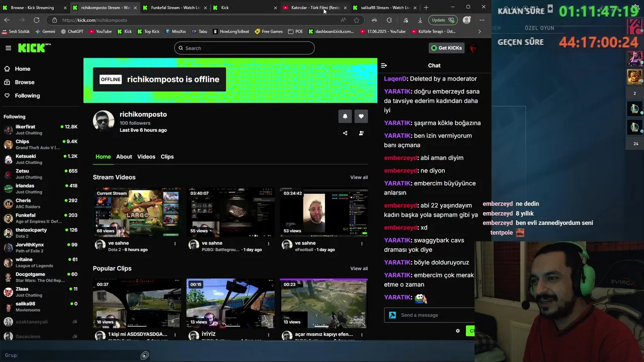
Task: Open Ketsueki channel in Following list
Action: point(40,159)
